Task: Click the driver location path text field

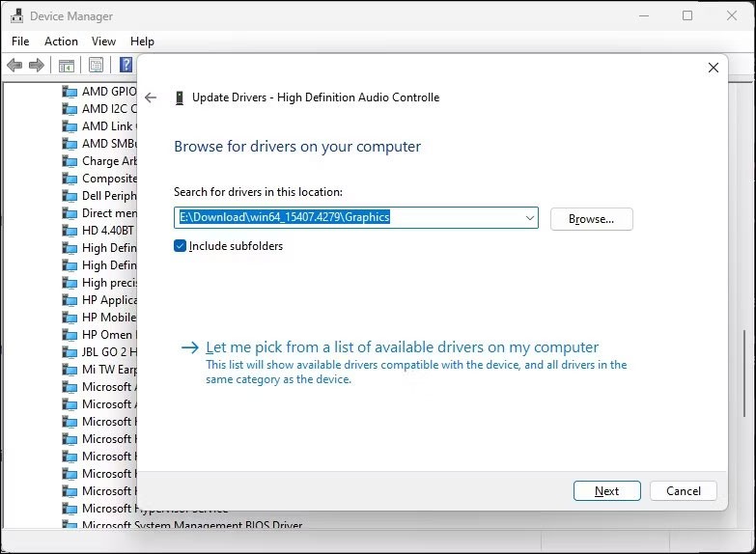Action: coord(348,218)
